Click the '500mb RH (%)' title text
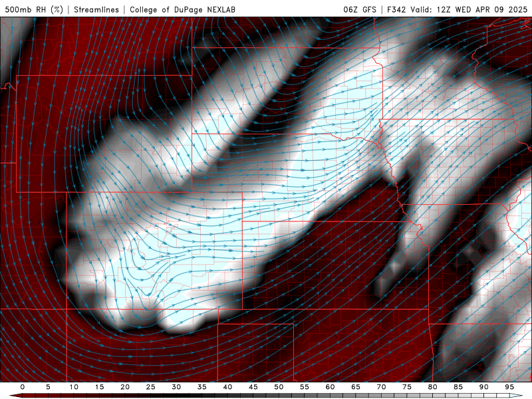 [34, 9]
